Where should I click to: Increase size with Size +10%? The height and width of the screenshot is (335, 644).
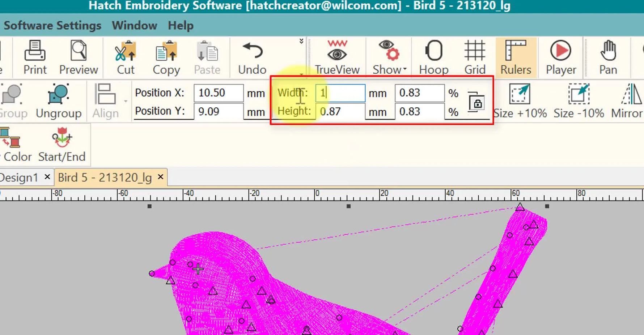click(520, 102)
